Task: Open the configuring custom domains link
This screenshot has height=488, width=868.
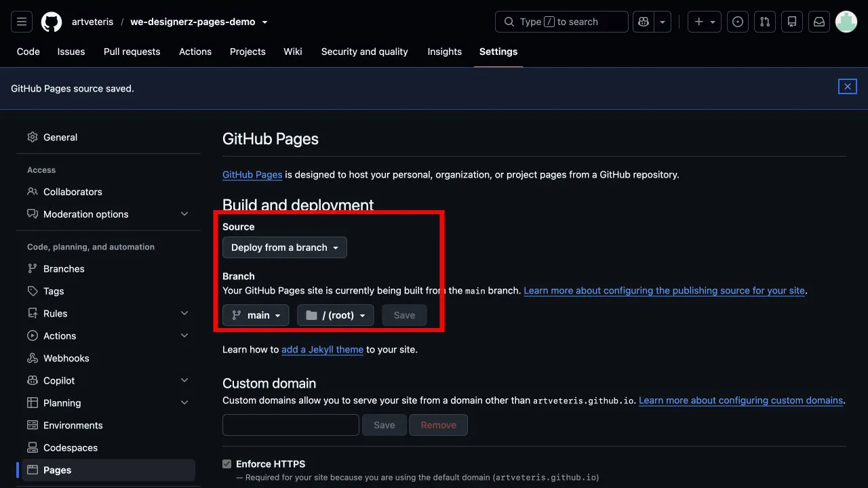Action: point(741,400)
